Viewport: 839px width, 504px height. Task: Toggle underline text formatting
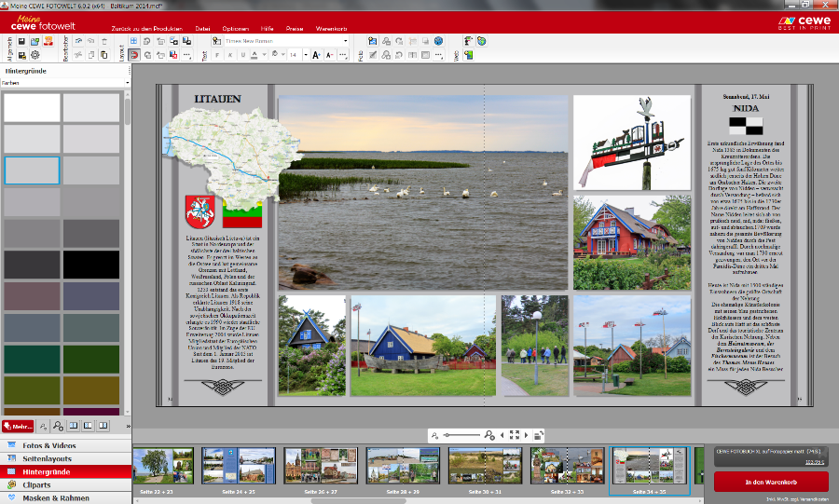click(x=243, y=56)
